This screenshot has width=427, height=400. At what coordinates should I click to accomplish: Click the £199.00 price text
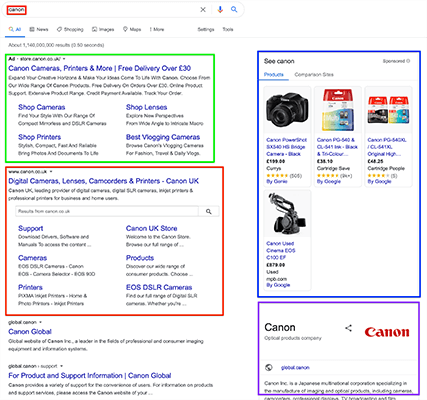[x=275, y=161]
